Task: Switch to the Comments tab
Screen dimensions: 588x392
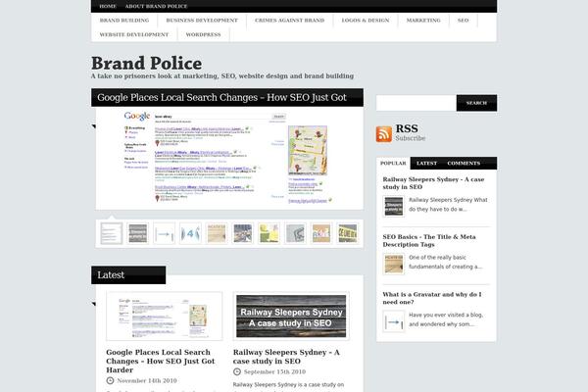Action: click(x=464, y=164)
